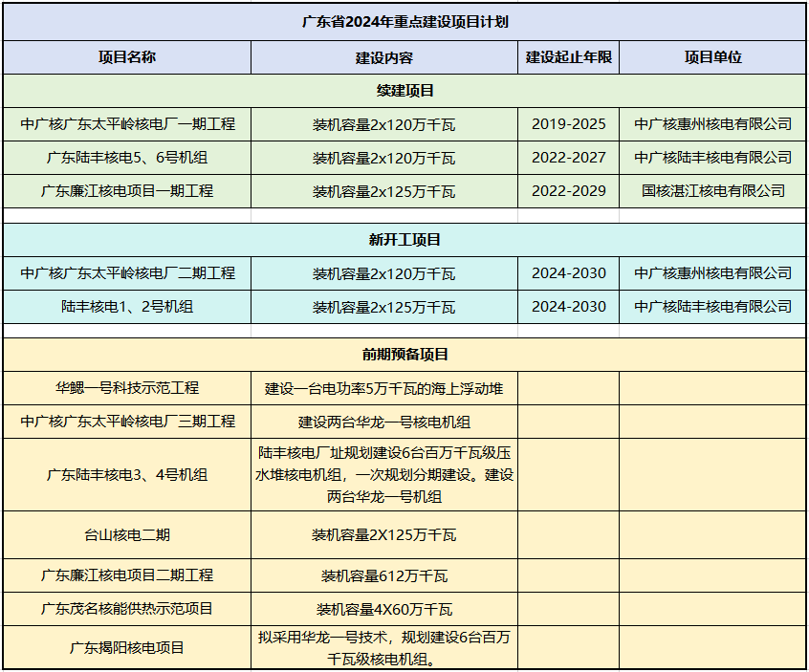The image size is (809, 672).
Task: Select 装机容量2x120万千瓦 in the 太平岭二期 row
Action: tap(384, 273)
